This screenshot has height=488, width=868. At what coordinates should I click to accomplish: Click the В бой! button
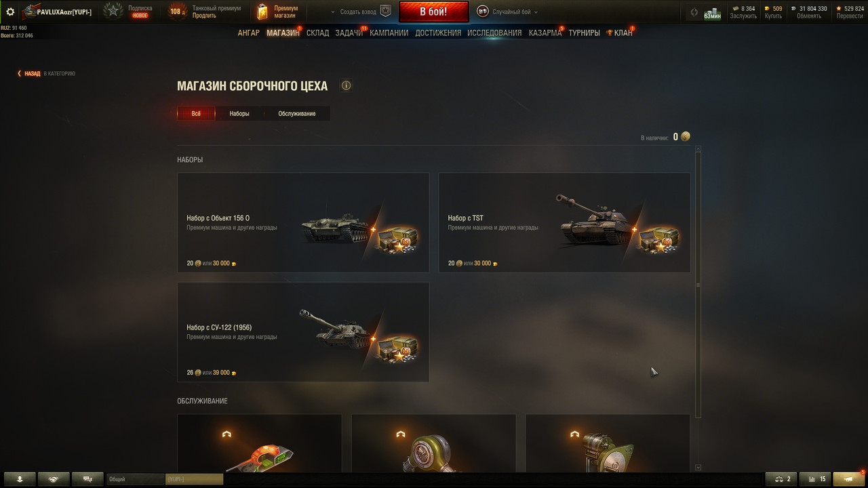[x=433, y=12]
